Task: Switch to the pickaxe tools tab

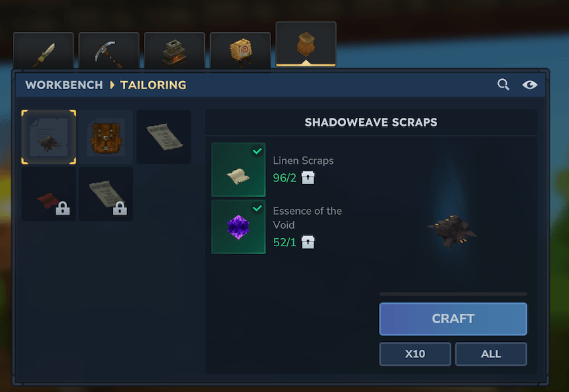Action: (109, 51)
